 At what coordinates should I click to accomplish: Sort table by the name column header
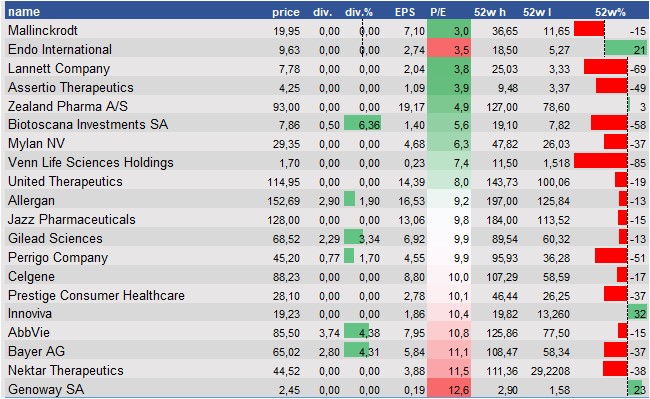pyautogui.click(x=24, y=12)
